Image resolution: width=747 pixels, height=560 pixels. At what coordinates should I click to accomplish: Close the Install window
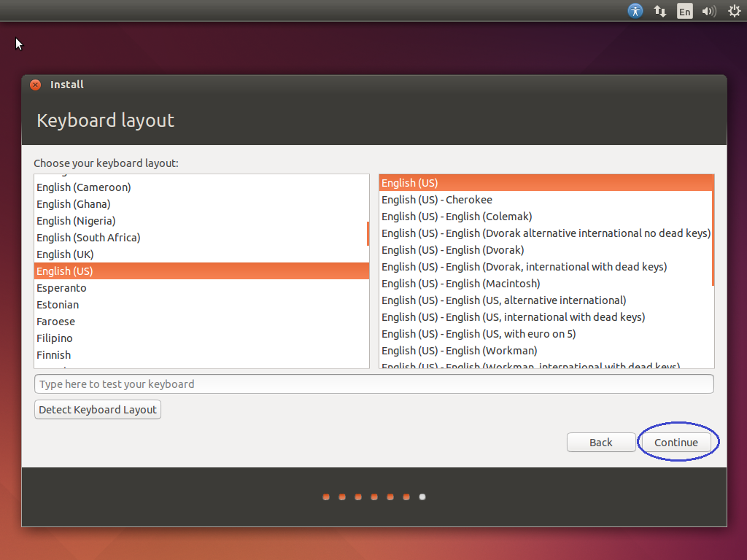[35, 85]
